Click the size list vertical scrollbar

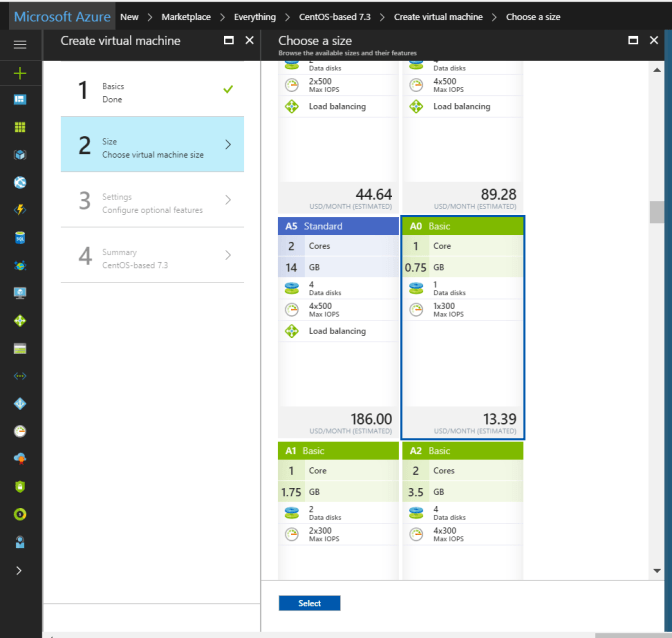[656, 212]
